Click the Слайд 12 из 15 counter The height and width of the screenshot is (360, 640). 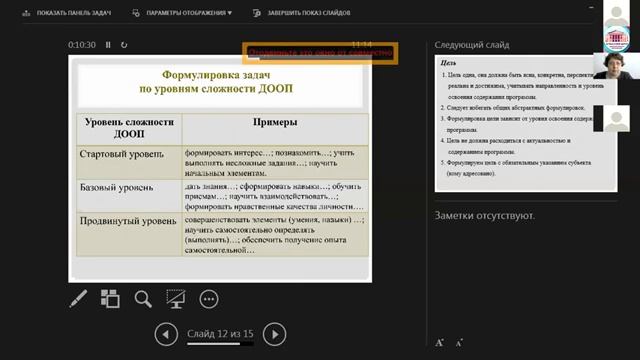coord(220,334)
